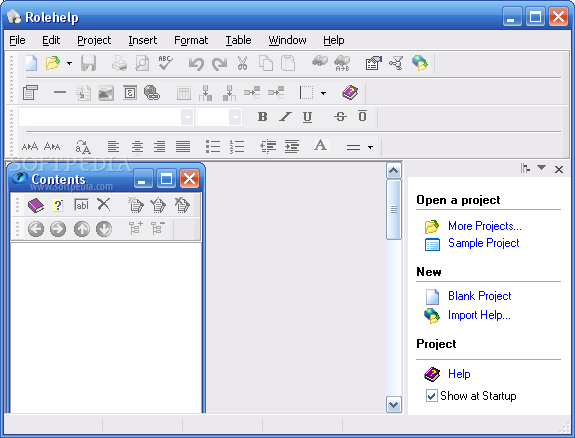
Task: Create a Blank Project
Action: (480, 296)
